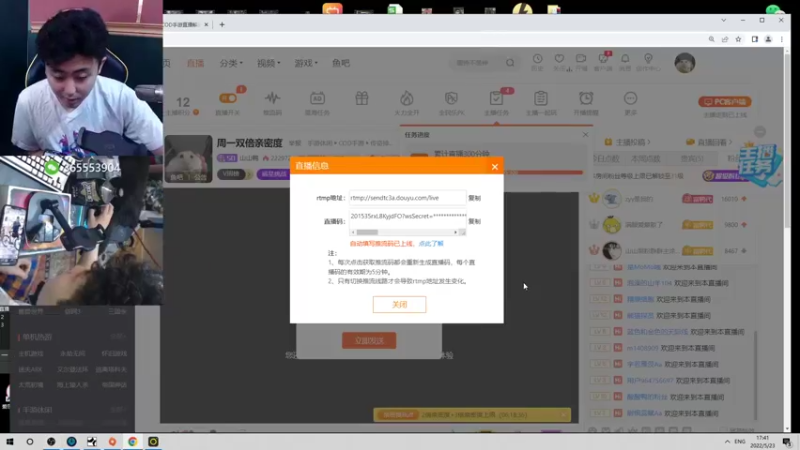The height and width of the screenshot is (450, 800).
Task: Bookmark page with the star icon
Action: (738, 39)
